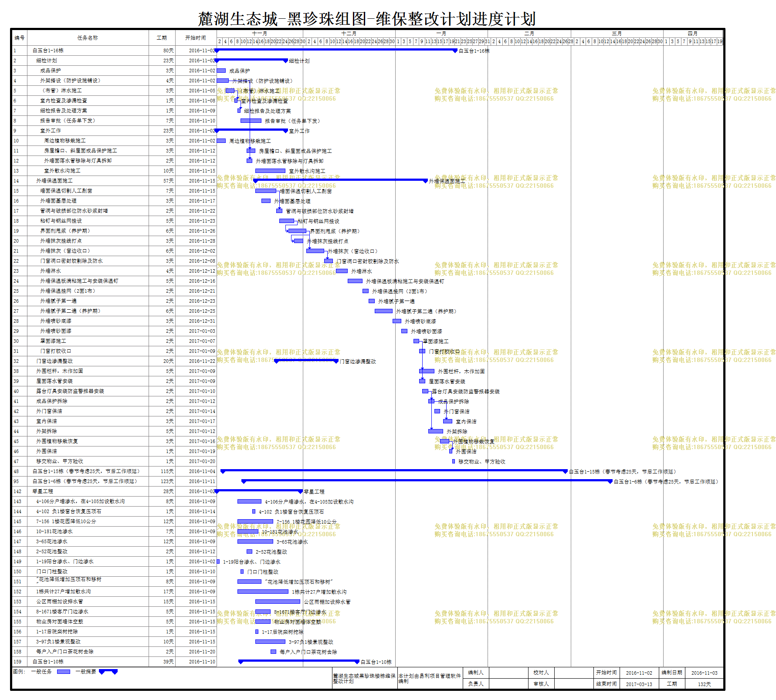
Task: Click the chart title 麓湖生态城-黑珍珠组图-维保整改计划进度计划
Action: coord(366,19)
